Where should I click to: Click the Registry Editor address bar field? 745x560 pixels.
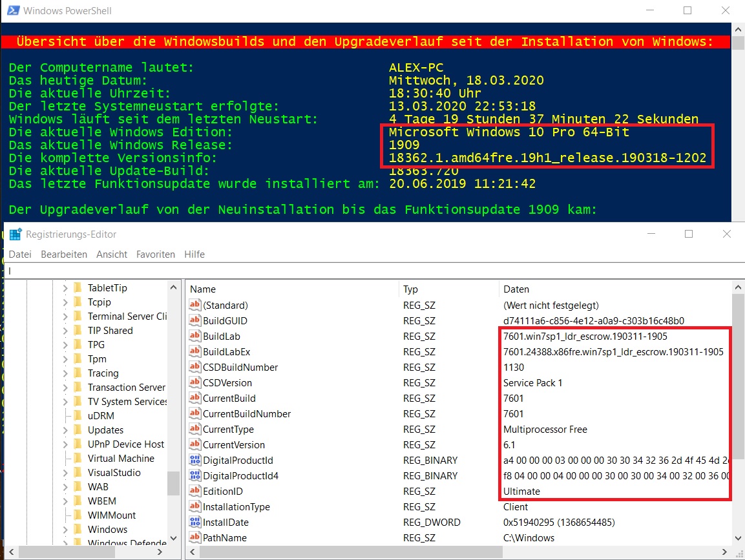pos(374,271)
